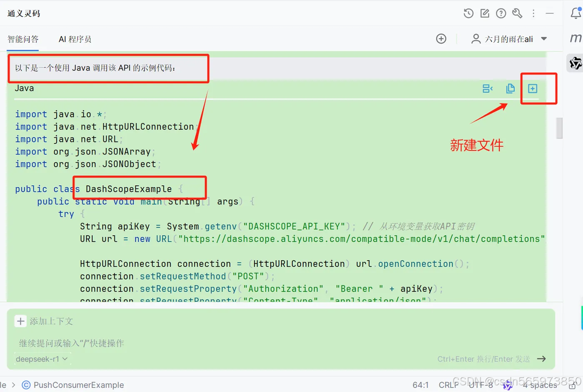Screen dimensions: 583x392
Task: Click the user avatar icon
Action: tap(476, 39)
